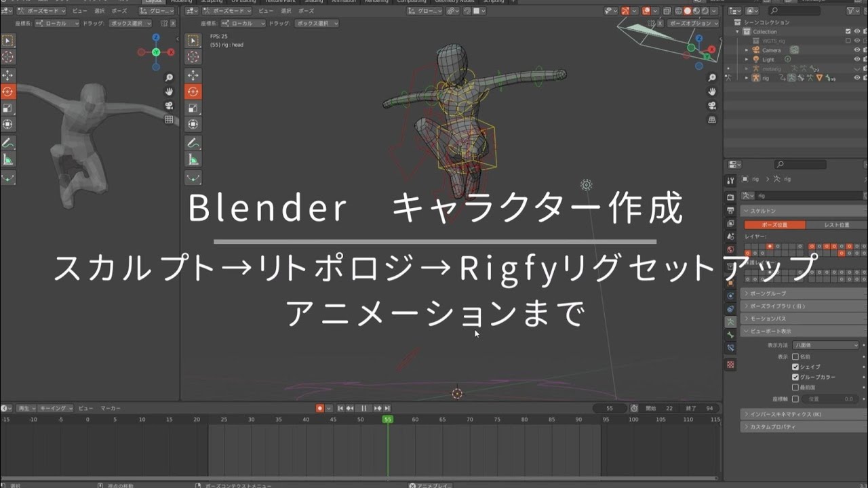Pause playback in the timeline

click(364, 408)
